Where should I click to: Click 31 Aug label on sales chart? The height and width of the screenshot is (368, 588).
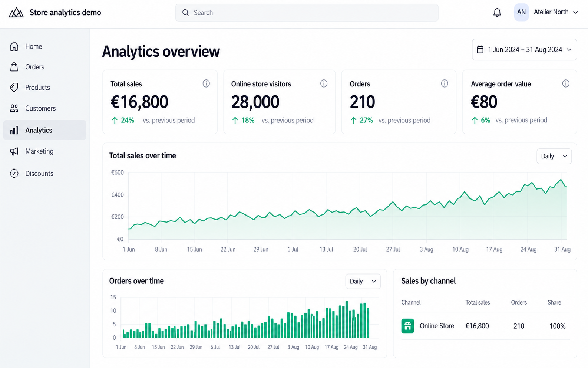click(x=562, y=249)
